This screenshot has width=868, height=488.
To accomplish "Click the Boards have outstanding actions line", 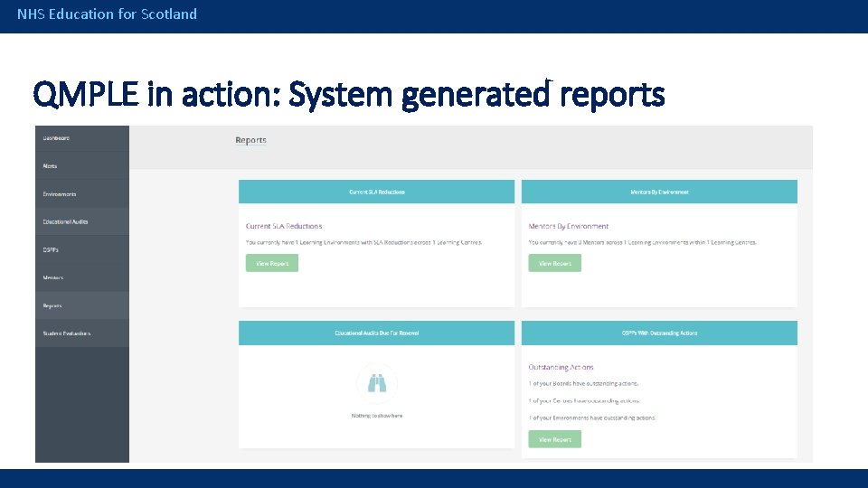I will [x=583, y=383].
